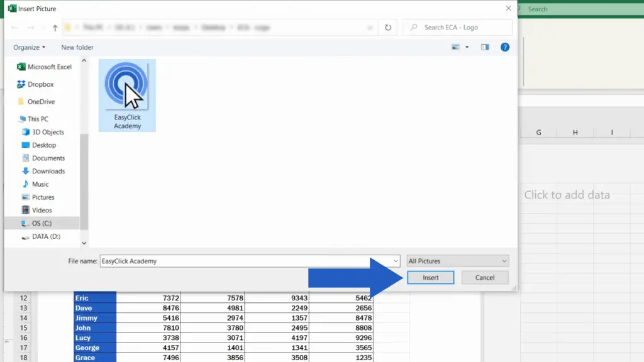Open the file type All Pictures dropdown
Image resolution: width=644 pixels, height=362 pixels.
click(458, 261)
